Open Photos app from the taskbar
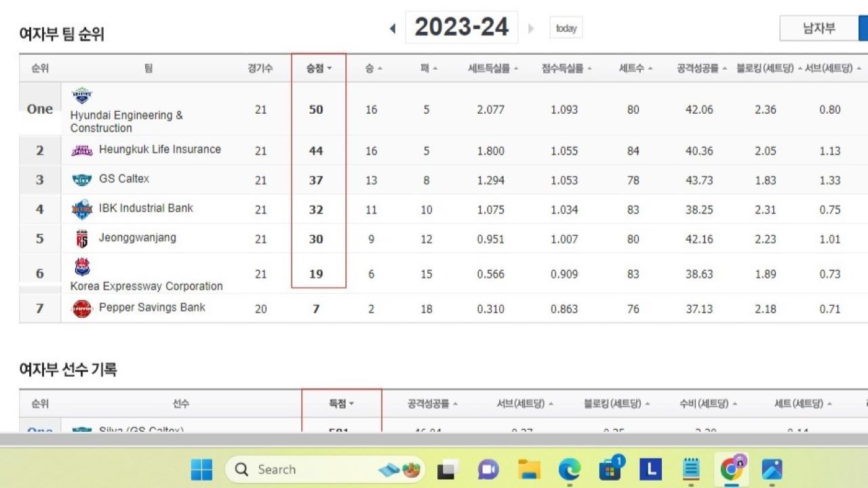868x488 pixels. (x=772, y=469)
